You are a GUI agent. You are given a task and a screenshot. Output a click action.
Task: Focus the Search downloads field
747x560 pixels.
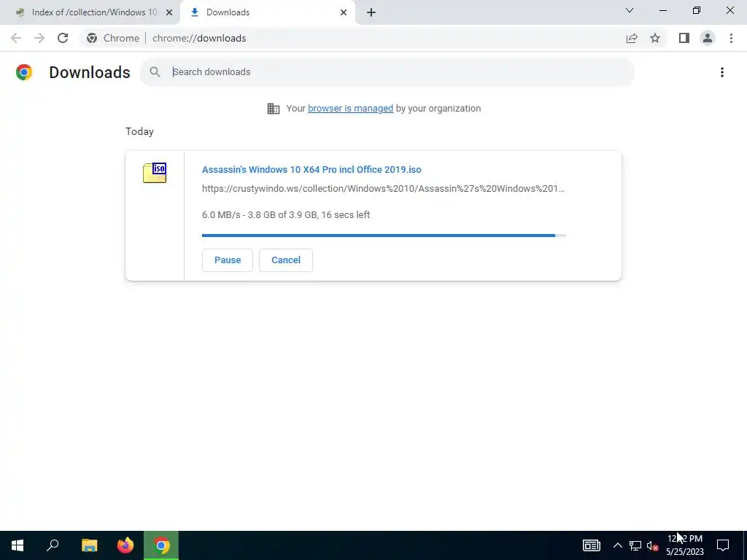[x=387, y=72]
